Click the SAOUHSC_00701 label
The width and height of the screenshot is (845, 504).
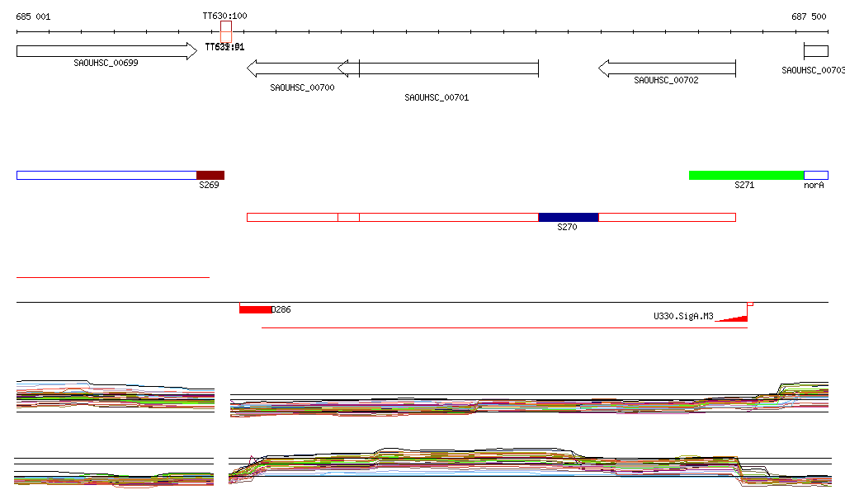pos(437,97)
